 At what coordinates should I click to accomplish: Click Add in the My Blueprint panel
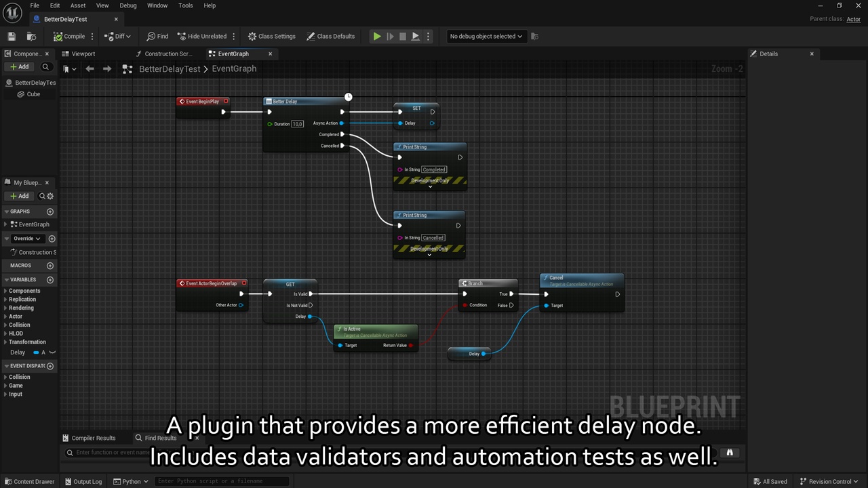point(19,196)
